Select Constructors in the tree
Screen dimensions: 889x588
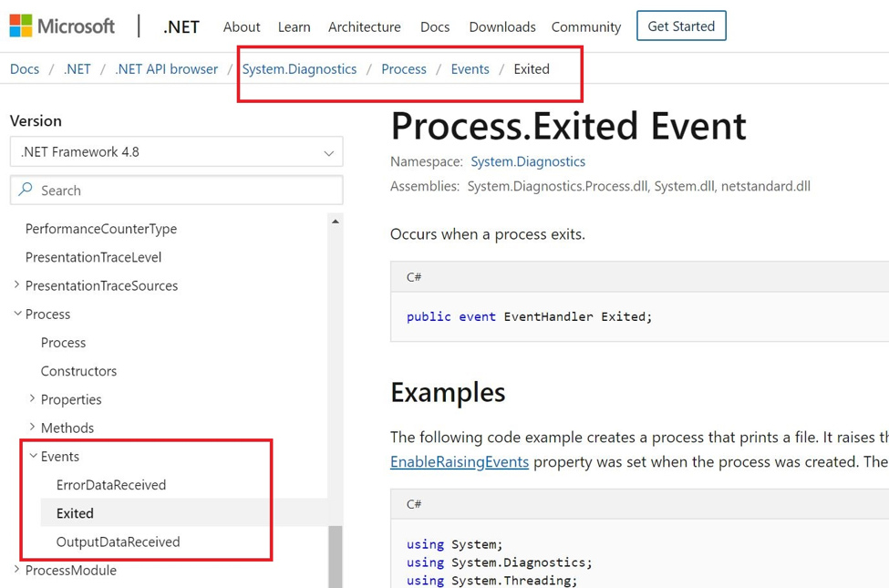[78, 371]
